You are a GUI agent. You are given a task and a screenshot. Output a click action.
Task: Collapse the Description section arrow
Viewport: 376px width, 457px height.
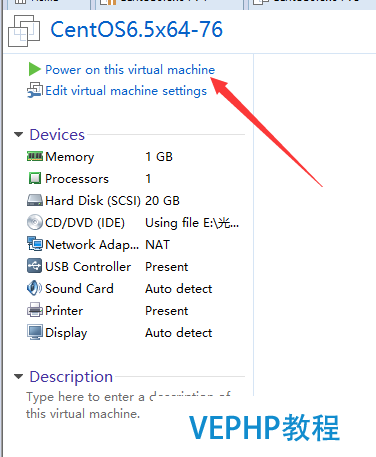(19, 377)
